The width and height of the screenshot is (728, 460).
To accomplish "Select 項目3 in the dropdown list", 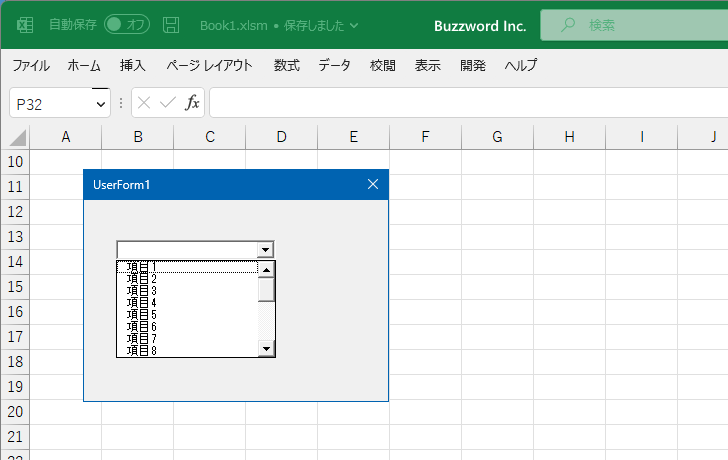I will [x=188, y=291].
